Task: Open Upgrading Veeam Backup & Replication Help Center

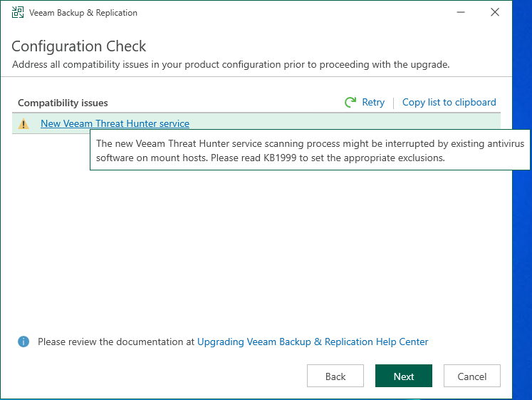Action: pyautogui.click(x=313, y=342)
